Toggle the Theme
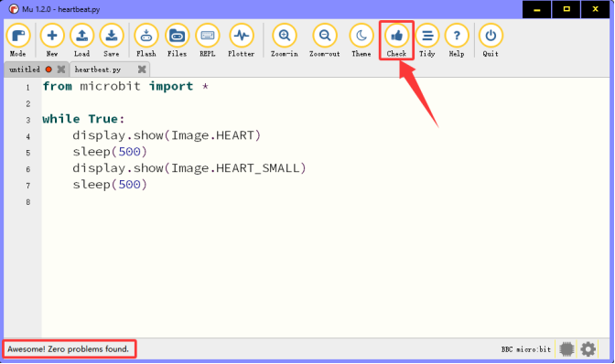The height and width of the screenshot is (364, 615). point(361,40)
